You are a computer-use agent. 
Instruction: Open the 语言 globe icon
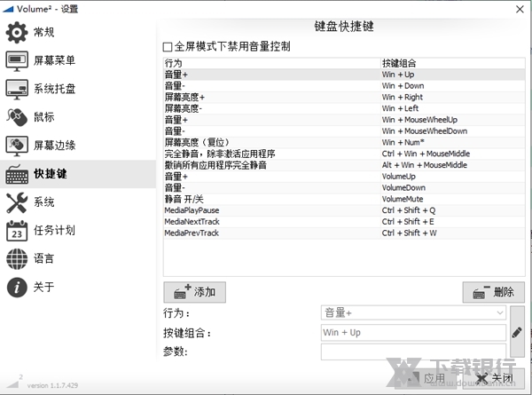(x=17, y=259)
